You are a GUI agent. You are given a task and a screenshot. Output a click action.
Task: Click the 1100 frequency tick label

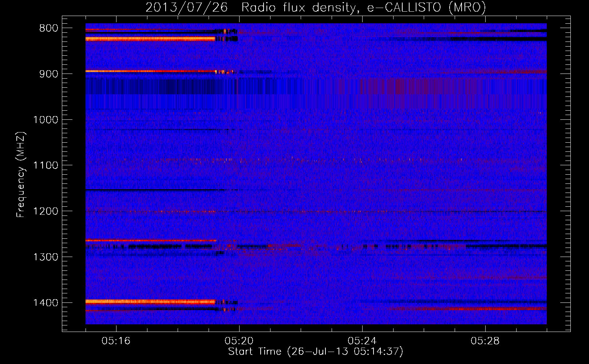point(46,166)
